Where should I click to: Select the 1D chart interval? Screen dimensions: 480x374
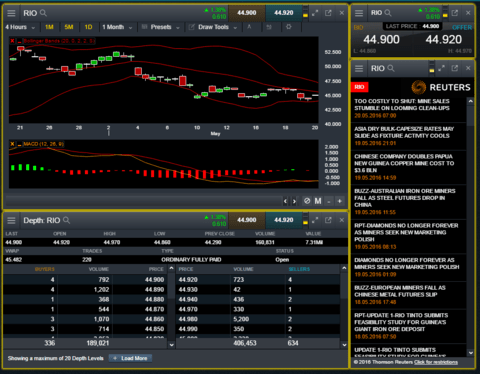(88, 27)
